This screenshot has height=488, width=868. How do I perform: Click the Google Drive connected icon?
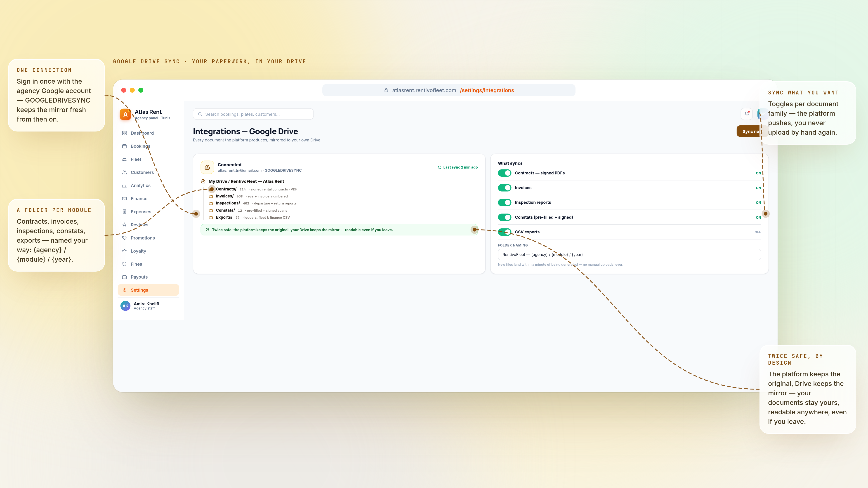point(207,167)
